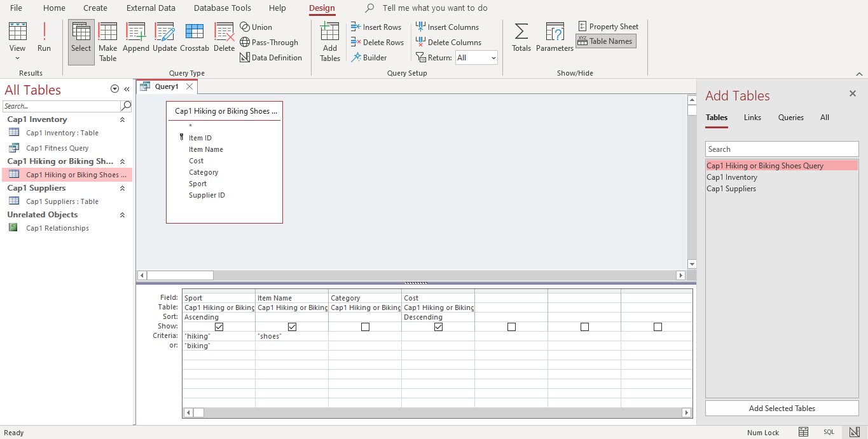
Task: Click the Add Selected Tables button
Action: pos(781,408)
